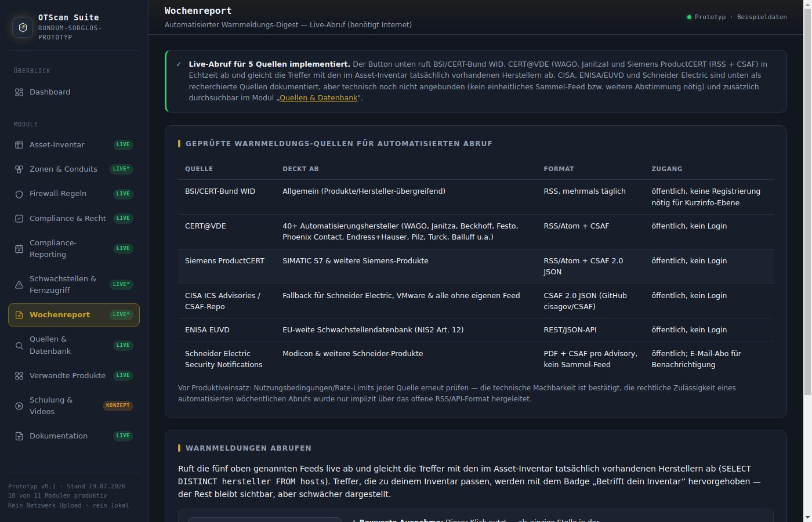The width and height of the screenshot is (812, 522).
Task: Click the Firewall-Regeln shield icon
Action: coord(19,194)
